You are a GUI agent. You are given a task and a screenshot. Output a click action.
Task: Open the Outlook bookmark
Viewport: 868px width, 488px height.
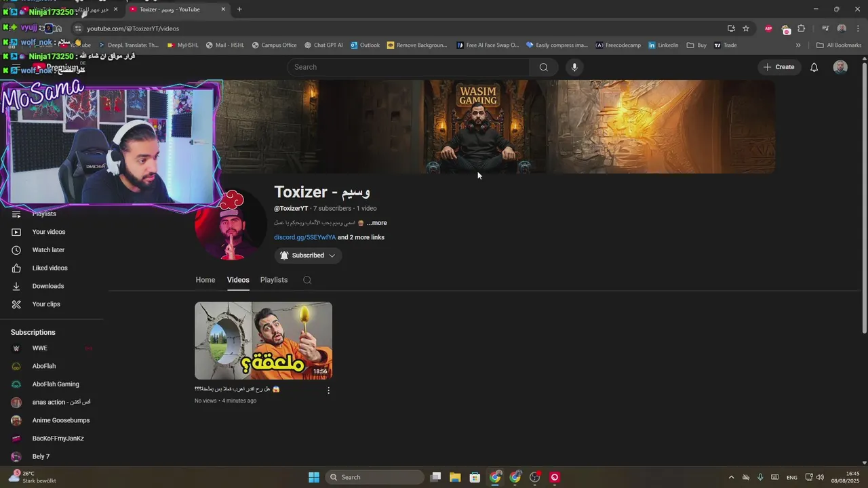[x=365, y=45]
